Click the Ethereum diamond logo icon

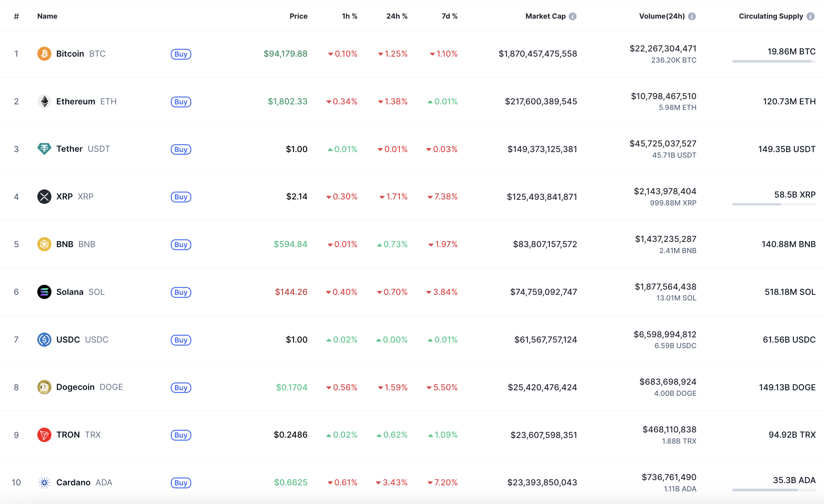coord(44,101)
